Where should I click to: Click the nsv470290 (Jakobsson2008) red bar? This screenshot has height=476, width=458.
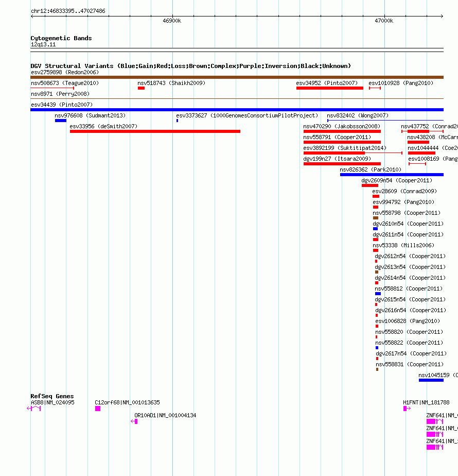tap(342, 131)
